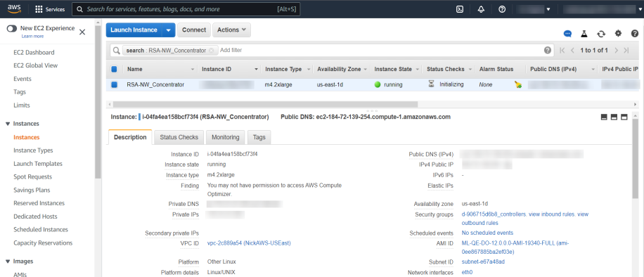644x277 pixels.
Task: Open the Launch Instance dropdown arrow
Action: (169, 30)
